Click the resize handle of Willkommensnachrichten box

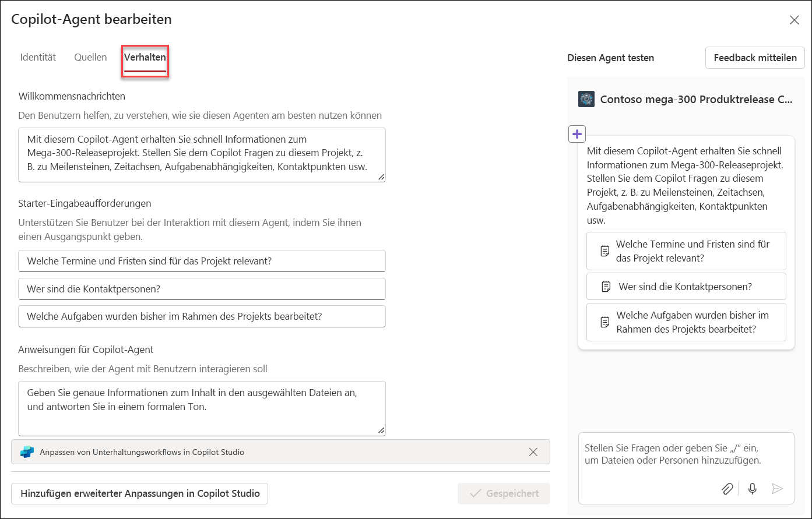[x=381, y=177]
